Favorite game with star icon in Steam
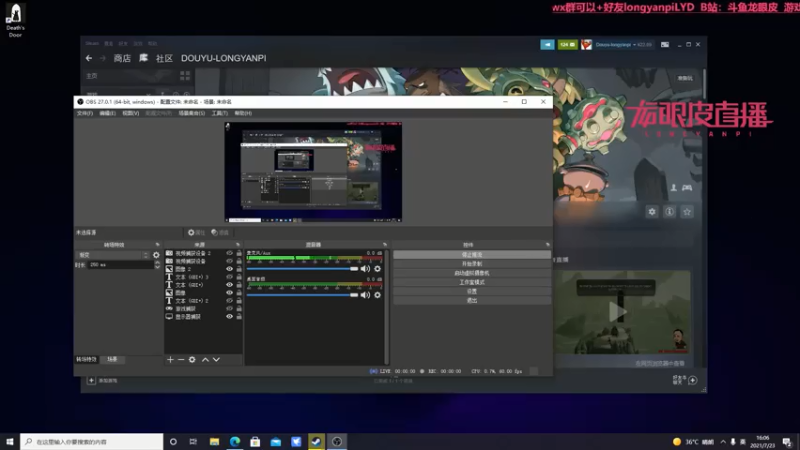The height and width of the screenshot is (450, 800). [687, 212]
